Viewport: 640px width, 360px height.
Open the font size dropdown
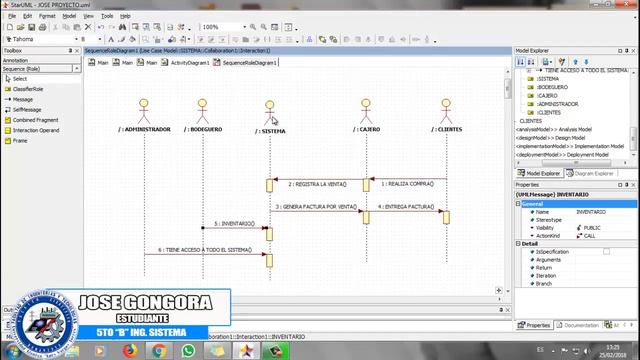click(x=100, y=39)
